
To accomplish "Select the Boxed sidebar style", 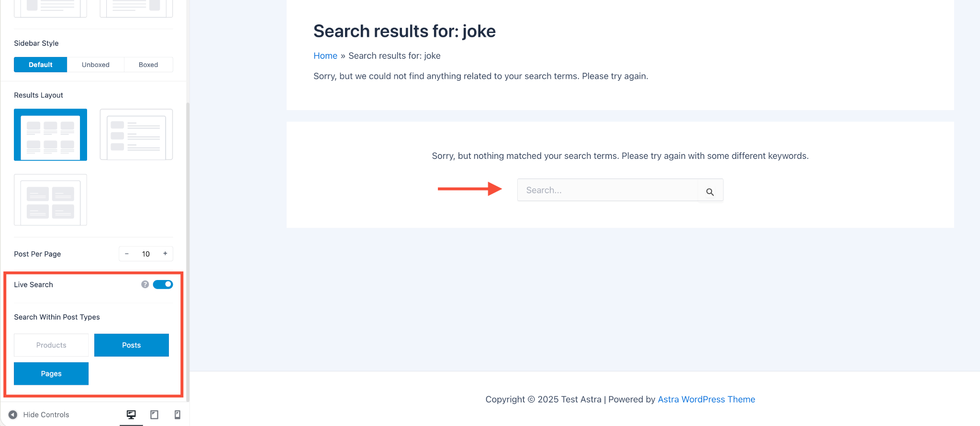I will point(148,64).
